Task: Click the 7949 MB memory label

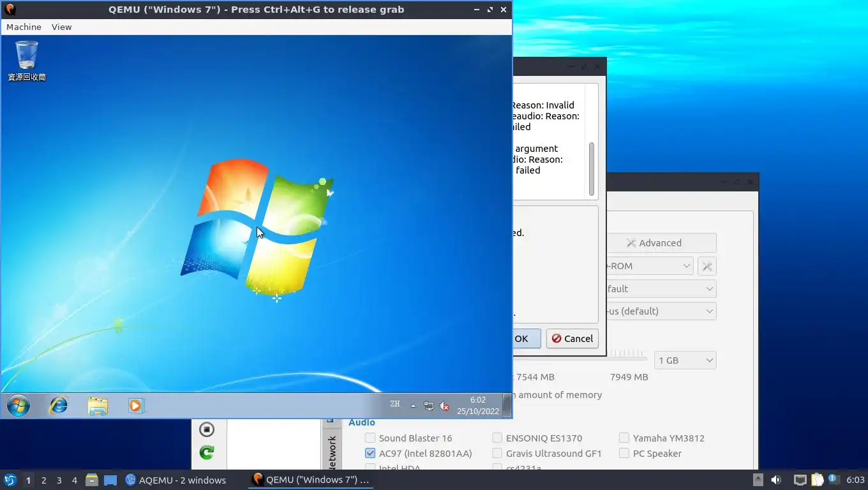Action: pos(629,377)
